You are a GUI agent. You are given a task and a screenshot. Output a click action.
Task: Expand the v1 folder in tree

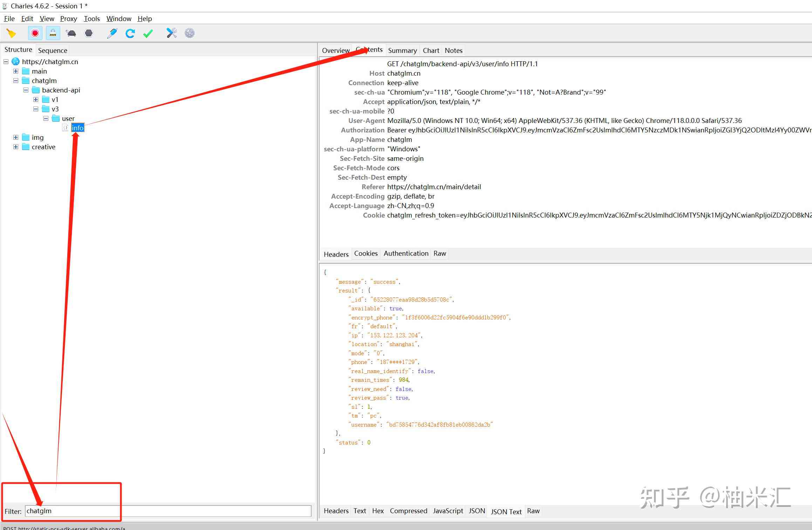click(x=34, y=99)
